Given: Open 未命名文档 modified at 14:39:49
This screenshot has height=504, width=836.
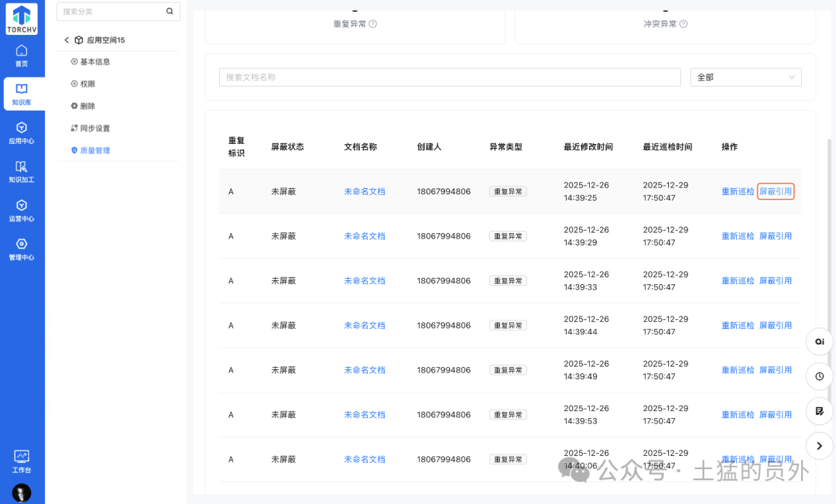Looking at the screenshot, I should point(365,370).
